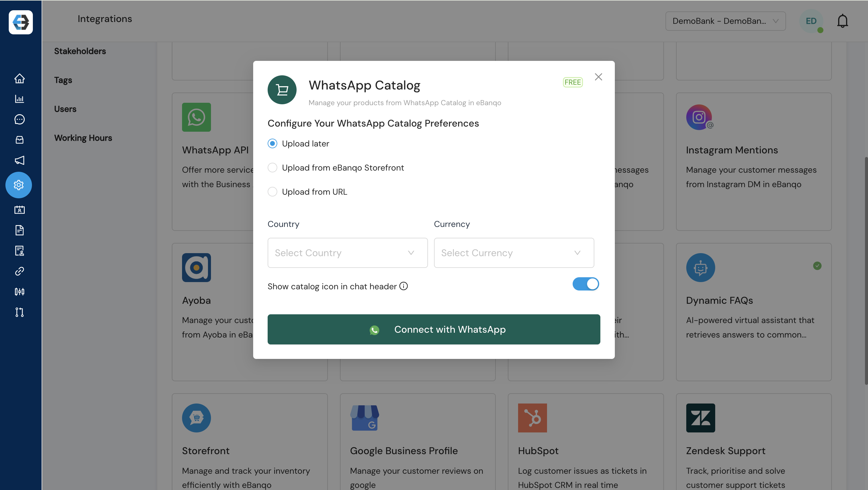Click the WhatsApp API card title

[215, 150]
